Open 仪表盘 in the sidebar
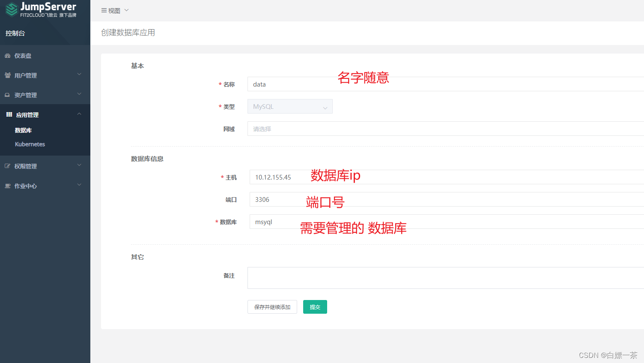Screen dimensions: 644x363 23,56
